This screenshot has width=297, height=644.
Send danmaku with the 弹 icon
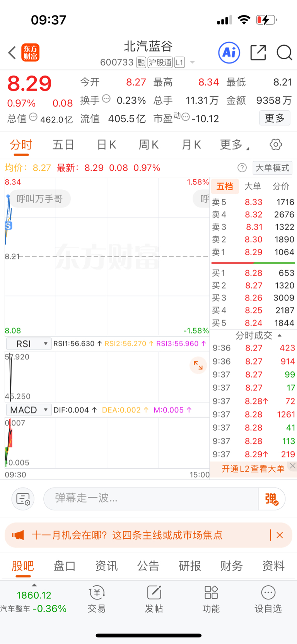coord(272,499)
